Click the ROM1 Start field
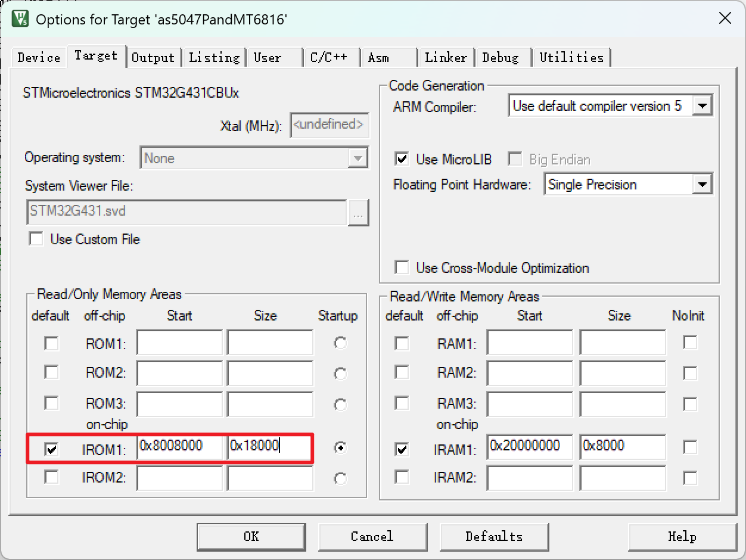 (179, 343)
